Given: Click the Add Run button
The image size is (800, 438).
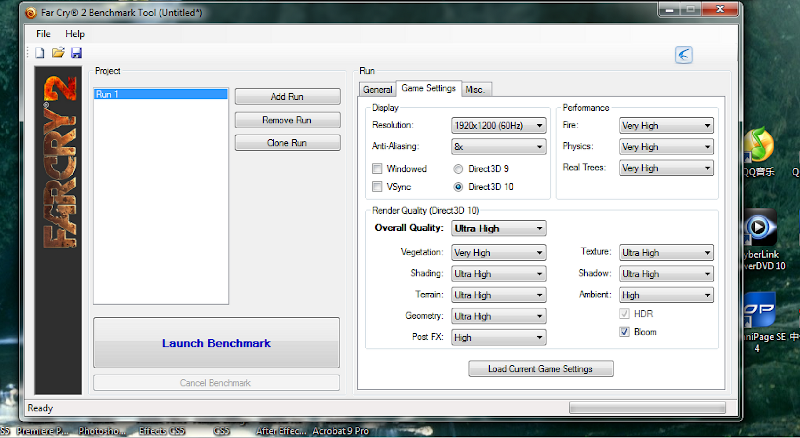Looking at the screenshot, I should pyautogui.click(x=287, y=96).
